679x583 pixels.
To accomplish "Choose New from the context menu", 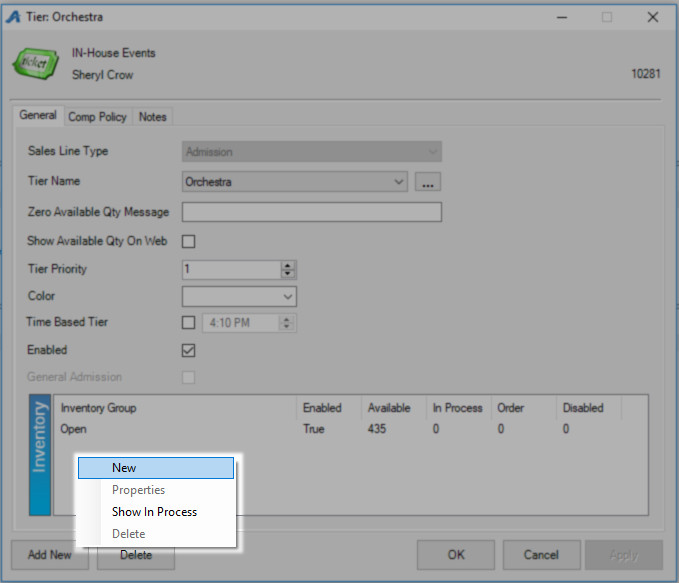I will (156, 468).
